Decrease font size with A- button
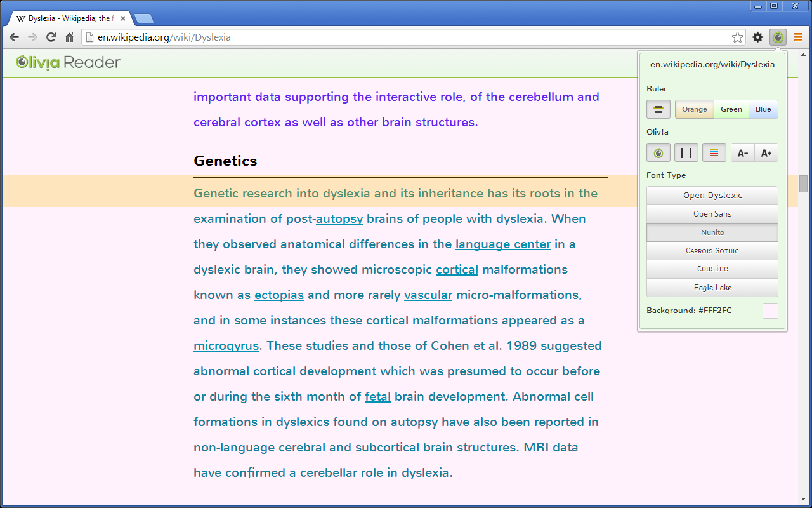 [742, 153]
